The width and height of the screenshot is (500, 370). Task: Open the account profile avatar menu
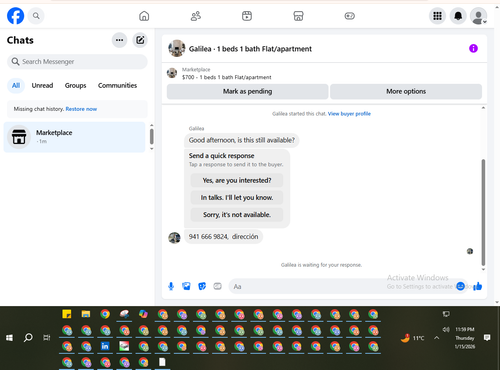pos(478,16)
